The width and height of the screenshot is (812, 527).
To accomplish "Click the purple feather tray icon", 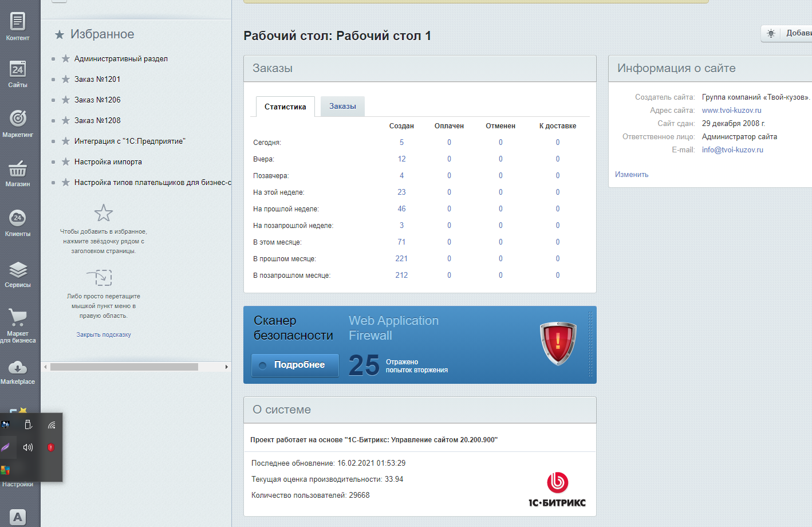I will [5, 447].
